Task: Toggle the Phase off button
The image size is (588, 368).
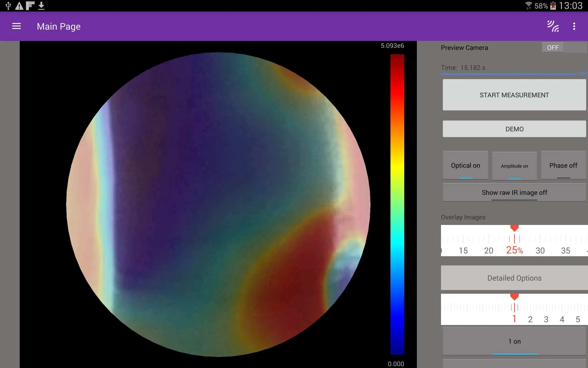Action: [563, 165]
